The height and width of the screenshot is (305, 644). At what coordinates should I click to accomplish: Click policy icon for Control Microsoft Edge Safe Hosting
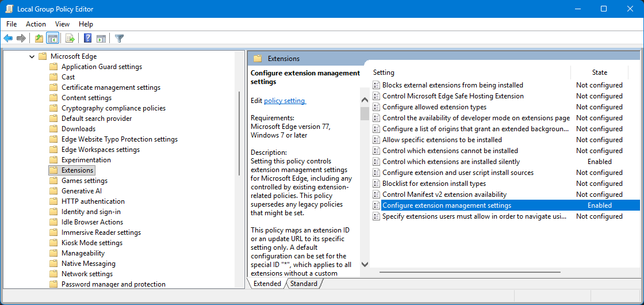(x=376, y=96)
